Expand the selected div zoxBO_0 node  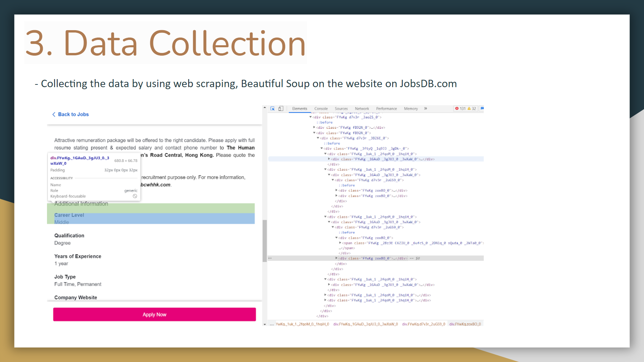pyautogui.click(x=336, y=258)
